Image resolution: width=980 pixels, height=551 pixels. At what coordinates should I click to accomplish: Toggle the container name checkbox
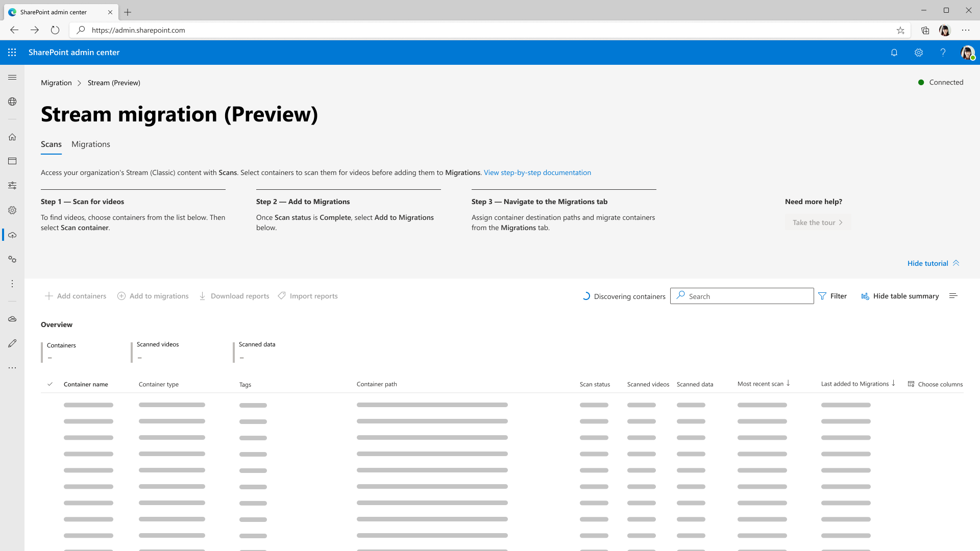(50, 384)
